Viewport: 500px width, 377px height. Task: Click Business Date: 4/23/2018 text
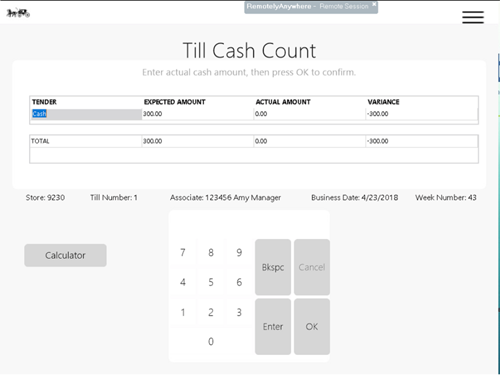[x=355, y=198]
